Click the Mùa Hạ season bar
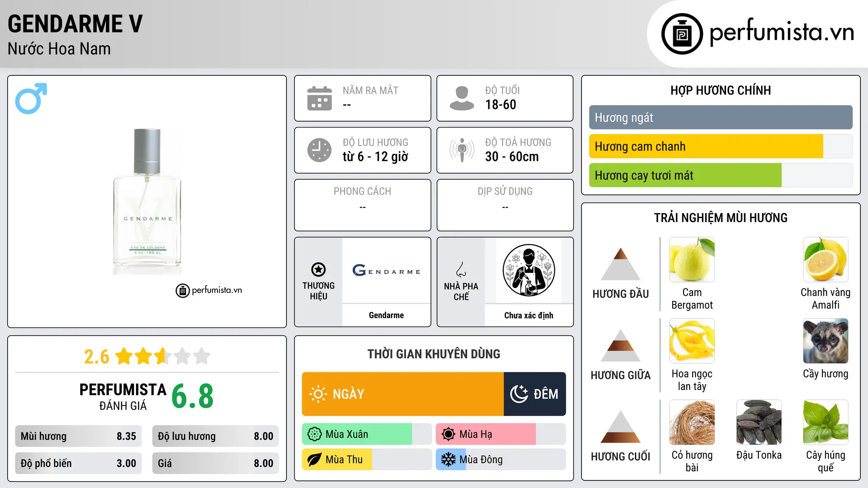This screenshot has width=868, height=488. [501, 434]
